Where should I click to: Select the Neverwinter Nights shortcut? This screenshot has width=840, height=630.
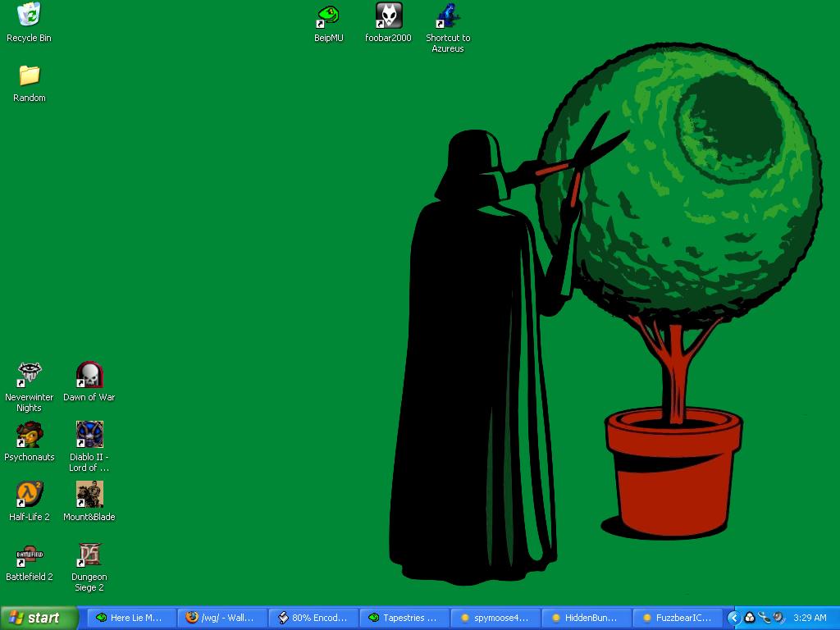point(30,387)
